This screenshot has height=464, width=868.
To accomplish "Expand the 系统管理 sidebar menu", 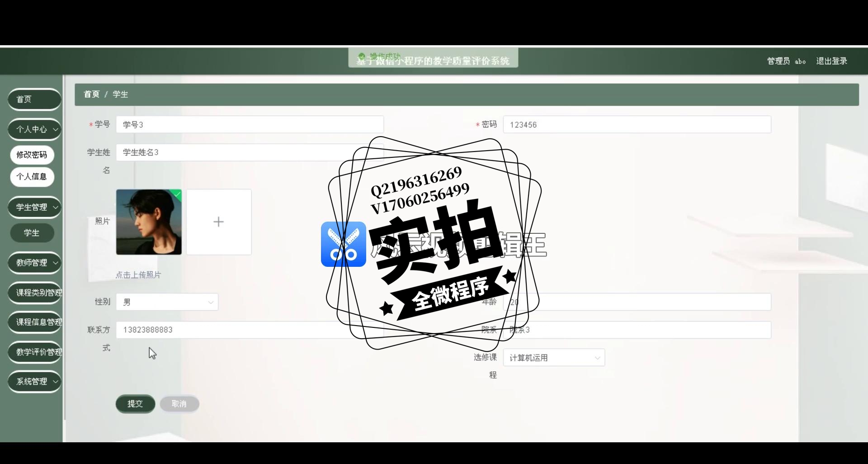I will click(x=34, y=381).
